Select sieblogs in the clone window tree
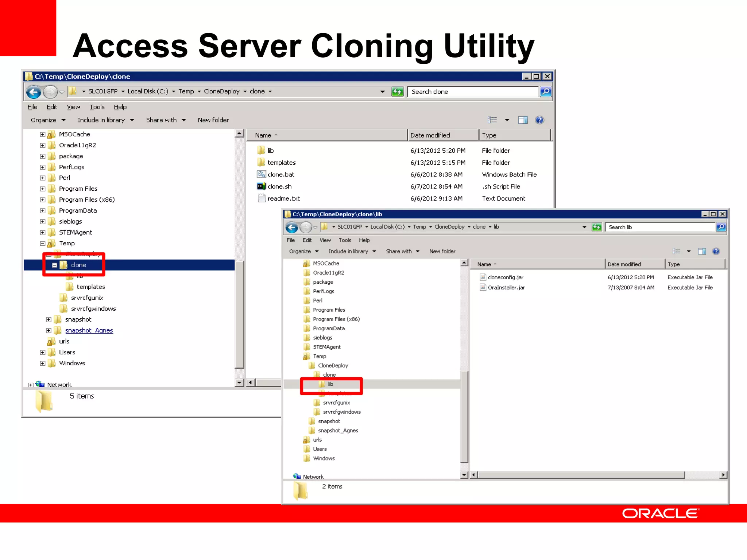The width and height of the screenshot is (747, 560). (70, 222)
